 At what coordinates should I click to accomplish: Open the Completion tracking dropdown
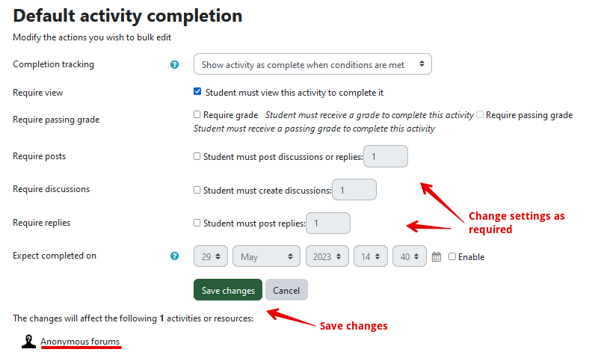(x=312, y=65)
